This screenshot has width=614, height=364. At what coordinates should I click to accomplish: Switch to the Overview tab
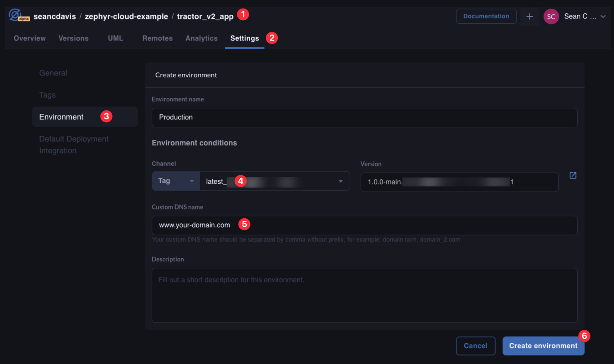(x=30, y=38)
